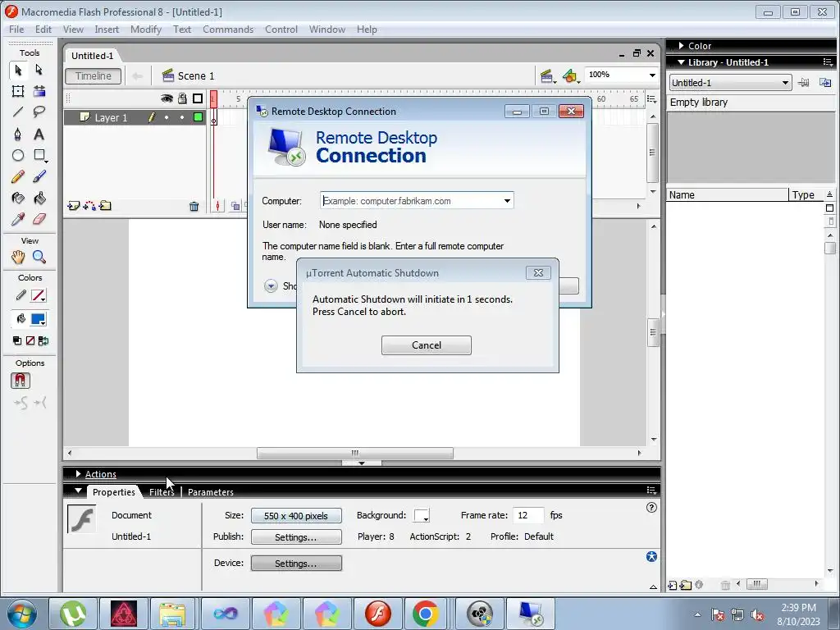The height and width of the screenshot is (630, 840).
Task: Select the Oval tool
Action: pyautogui.click(x=18, y=155)
